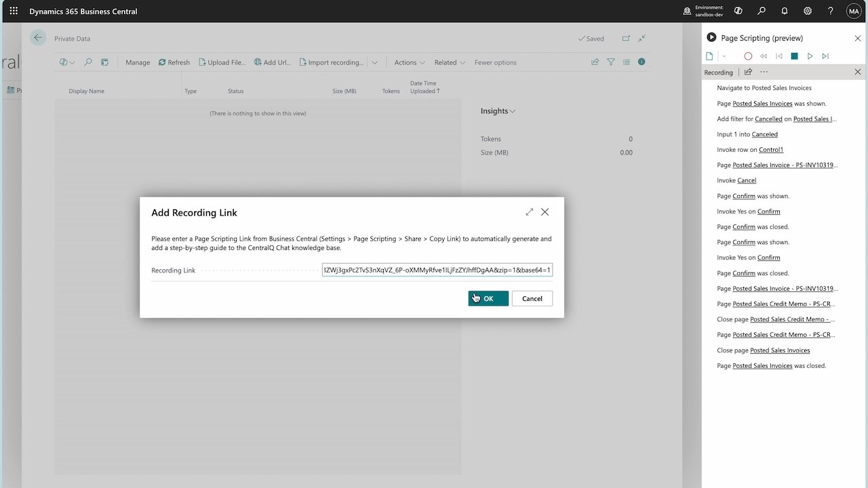Open more options ellipsis in Recording bar
The width and height of the screenshot is (868, 488).
(x=764, y=72)
